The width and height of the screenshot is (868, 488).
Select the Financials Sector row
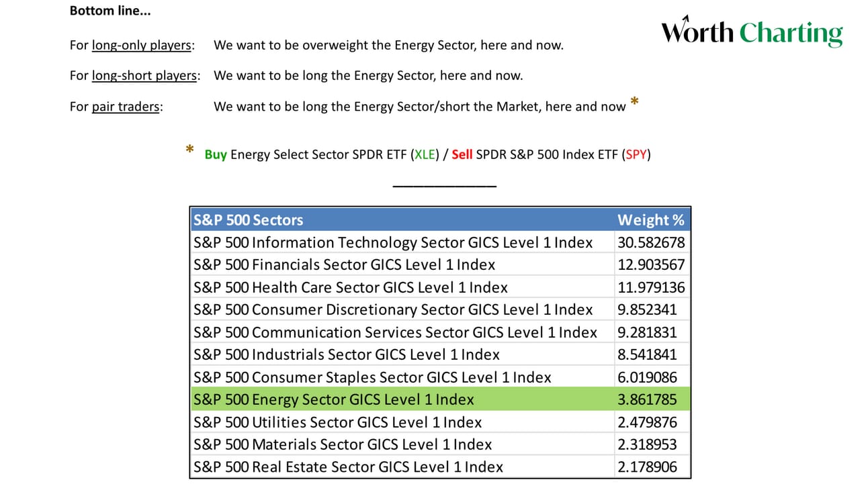440,264
